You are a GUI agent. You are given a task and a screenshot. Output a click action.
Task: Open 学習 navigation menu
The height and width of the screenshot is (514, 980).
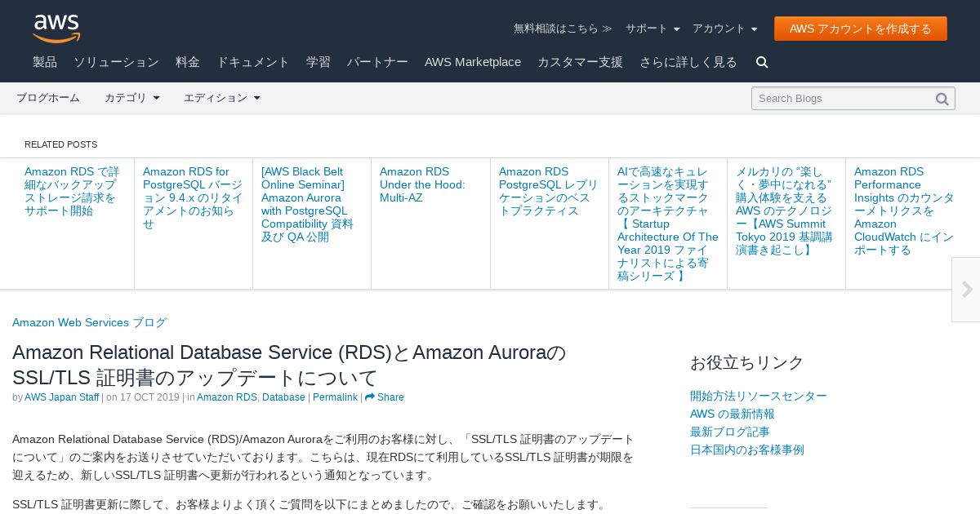click(x=318, y=62)
